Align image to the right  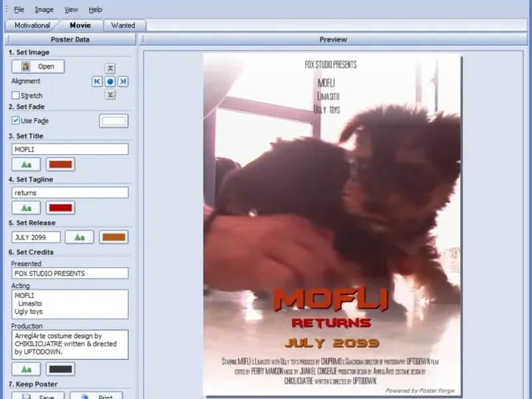pos(123,81)
